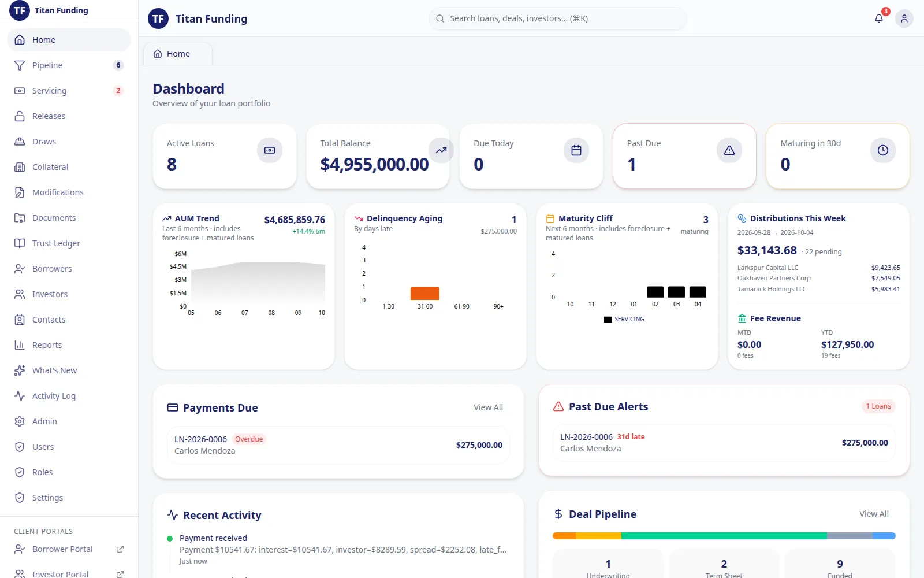Click the Distributions This Week coins icon

(742, 218)
